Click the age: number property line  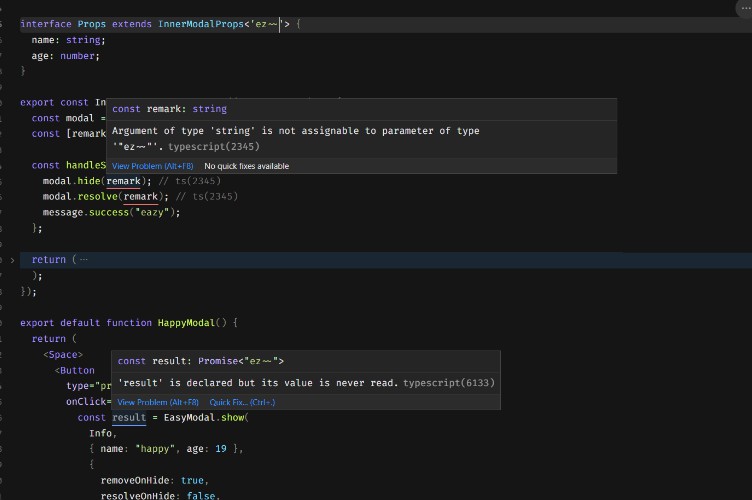point(65,56)
